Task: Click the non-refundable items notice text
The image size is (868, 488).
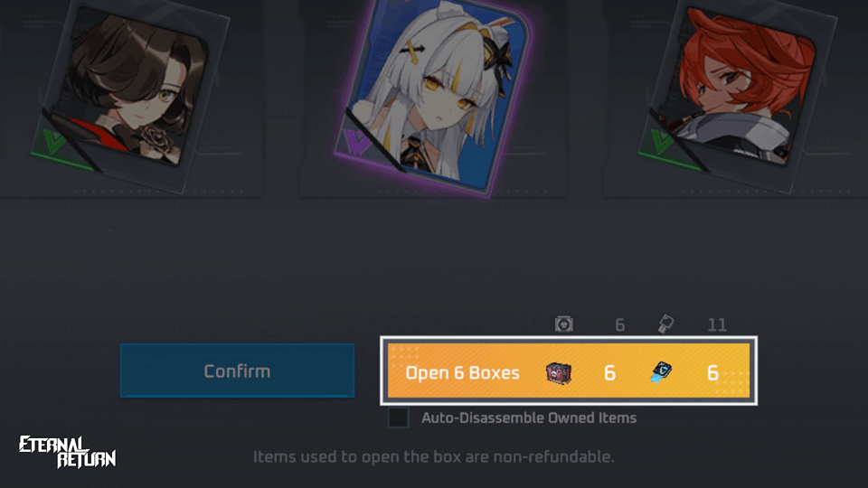Action: click(x=434, y=457)
